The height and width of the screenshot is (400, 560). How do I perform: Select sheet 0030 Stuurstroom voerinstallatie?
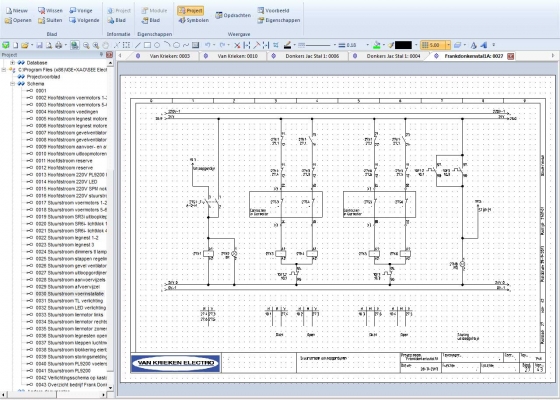(x=70, y=294)
